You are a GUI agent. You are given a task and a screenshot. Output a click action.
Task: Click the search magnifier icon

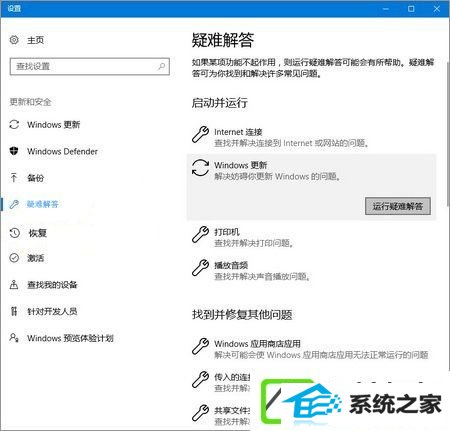[x=161, y=66]
